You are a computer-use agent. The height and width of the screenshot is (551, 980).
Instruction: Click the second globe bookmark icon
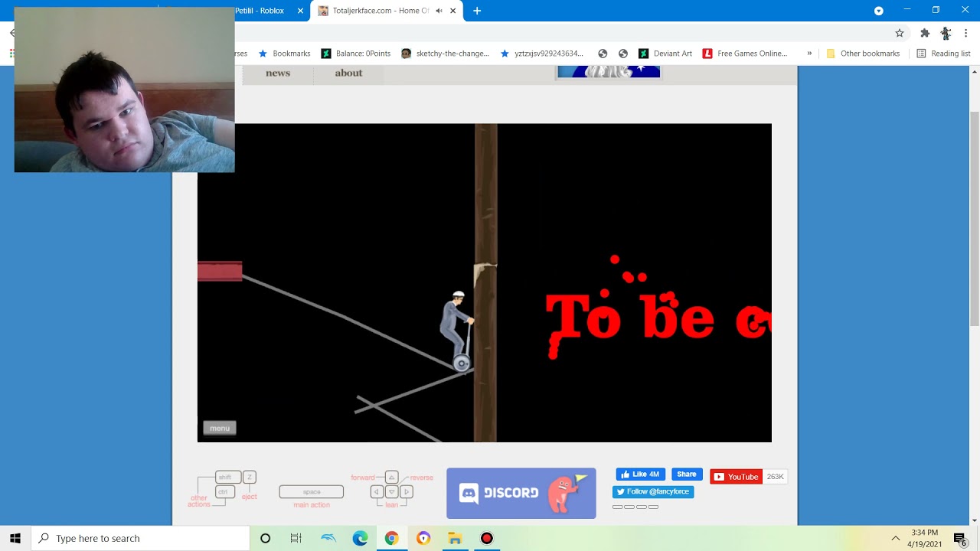[x=623, y=54]
